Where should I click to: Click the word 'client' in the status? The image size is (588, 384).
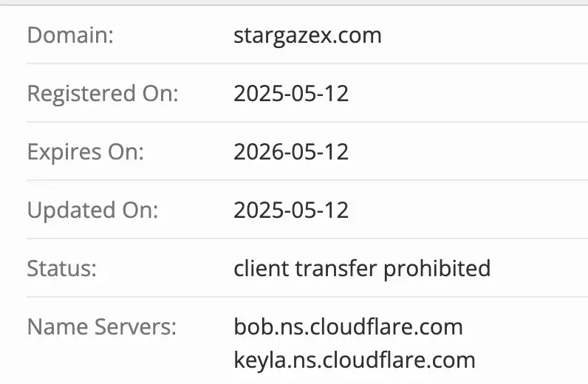[x=261, y=268]
